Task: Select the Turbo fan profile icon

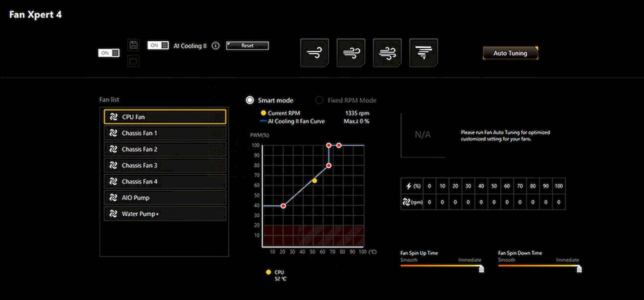Action: 387,53
